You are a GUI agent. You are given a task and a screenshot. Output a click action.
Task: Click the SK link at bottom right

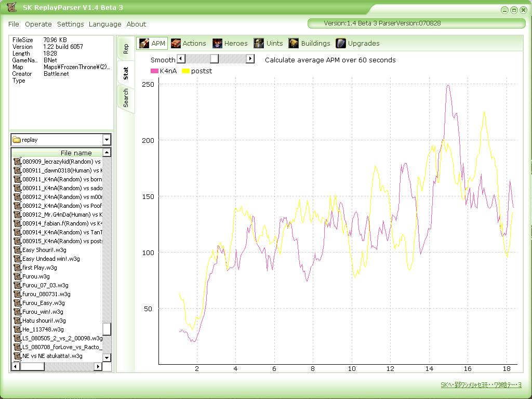pos(481,385)
